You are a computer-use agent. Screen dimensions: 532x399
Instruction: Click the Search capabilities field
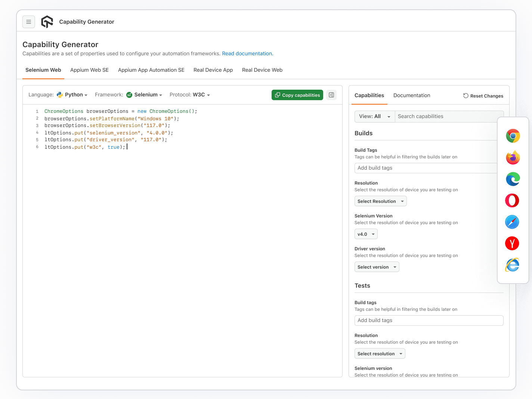click(x=448, y=116)
